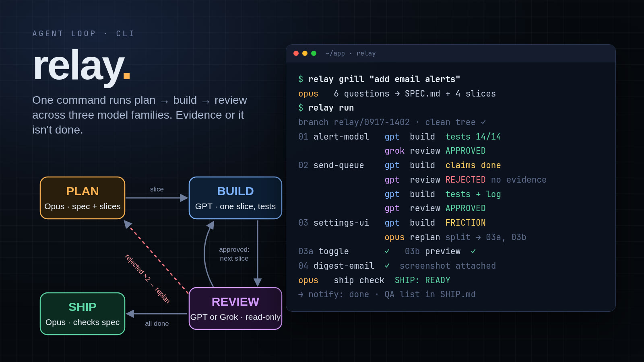The width and height of the screenshot is (644, 362).
Task: Click the 'rejected ×2 → replan' diagram label
Action: (x=147, y=278)
